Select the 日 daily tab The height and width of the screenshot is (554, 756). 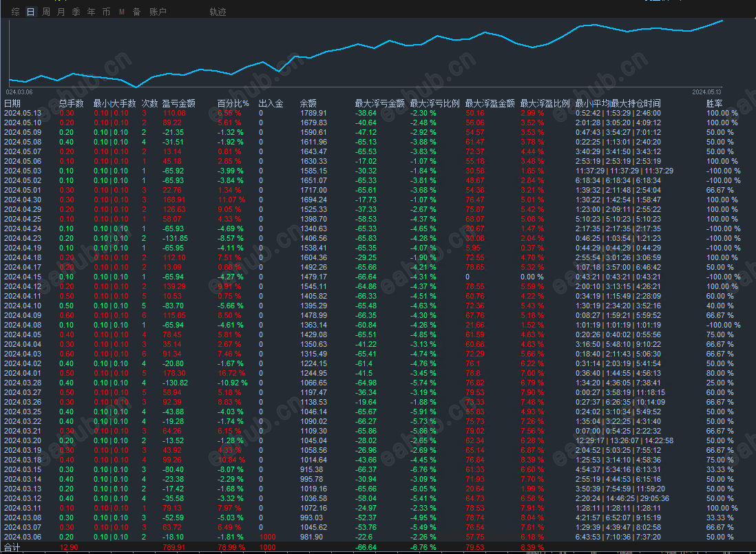coord(30,12)
